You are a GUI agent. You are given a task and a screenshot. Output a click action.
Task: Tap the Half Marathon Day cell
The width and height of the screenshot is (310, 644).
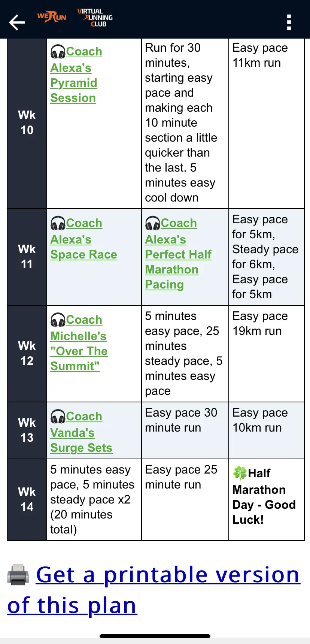[266, 499]
